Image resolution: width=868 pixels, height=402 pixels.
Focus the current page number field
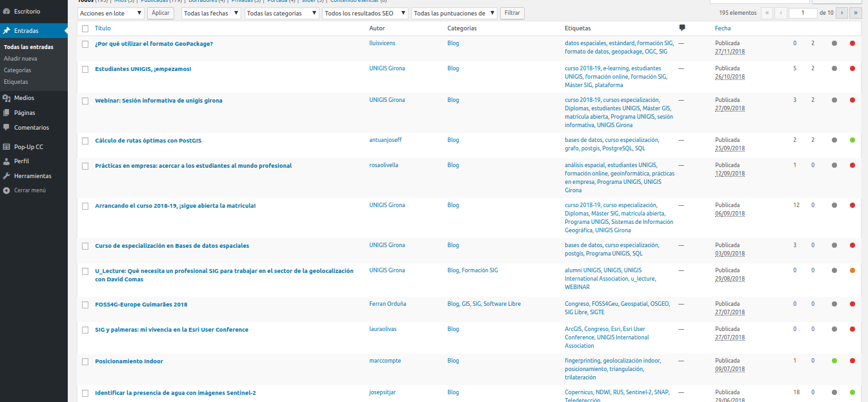click(x=803, y=13)
